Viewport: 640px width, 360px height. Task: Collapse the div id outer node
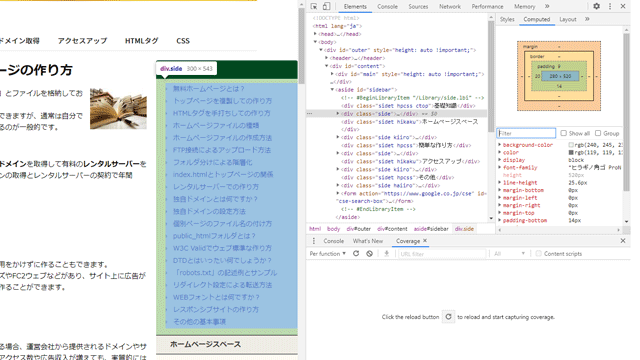coord(321,50)
